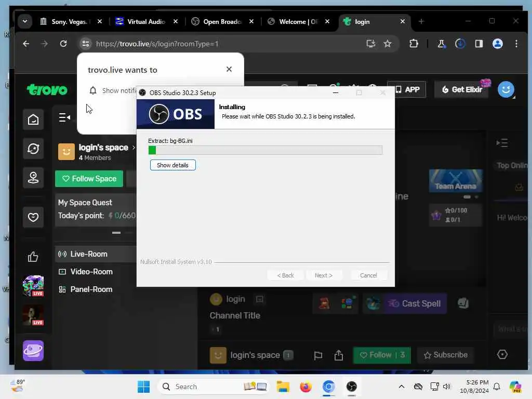Show hidden system tray icons
This screenshot has height=399, width=532.
pos(402,387)
